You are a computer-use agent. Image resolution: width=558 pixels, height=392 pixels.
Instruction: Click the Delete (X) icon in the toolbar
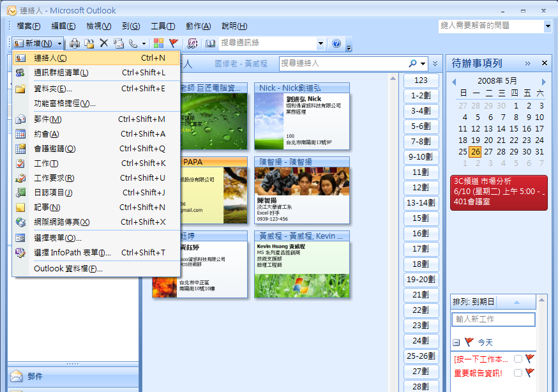103,43
